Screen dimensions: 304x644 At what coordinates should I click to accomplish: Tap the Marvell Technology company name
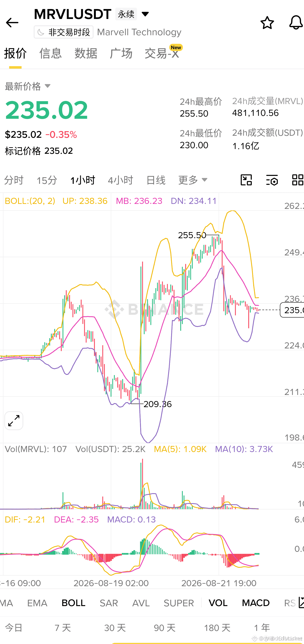point(139,32)
